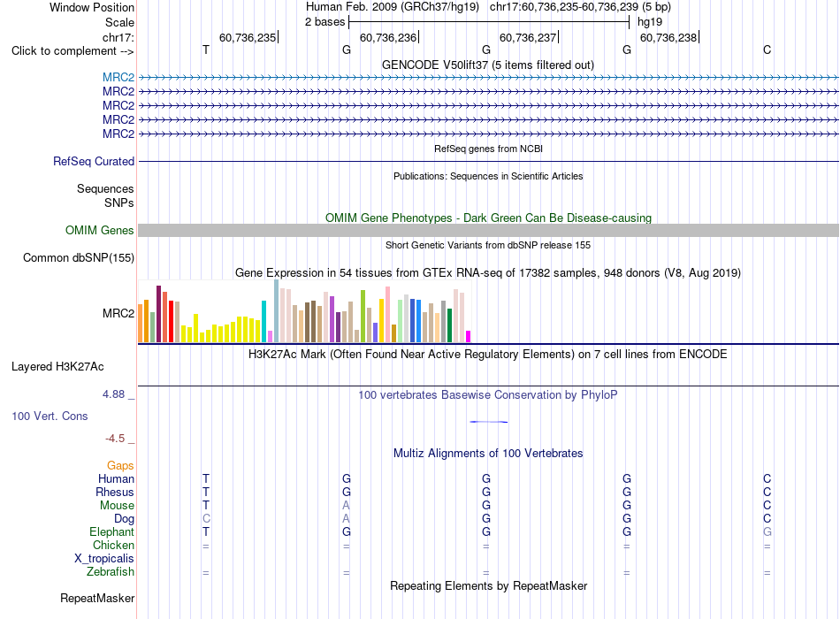The width and height of the screenshot is (840, 619).
Task: Click the '2 bases' scale bar label
Action: (x=325, y=22)
